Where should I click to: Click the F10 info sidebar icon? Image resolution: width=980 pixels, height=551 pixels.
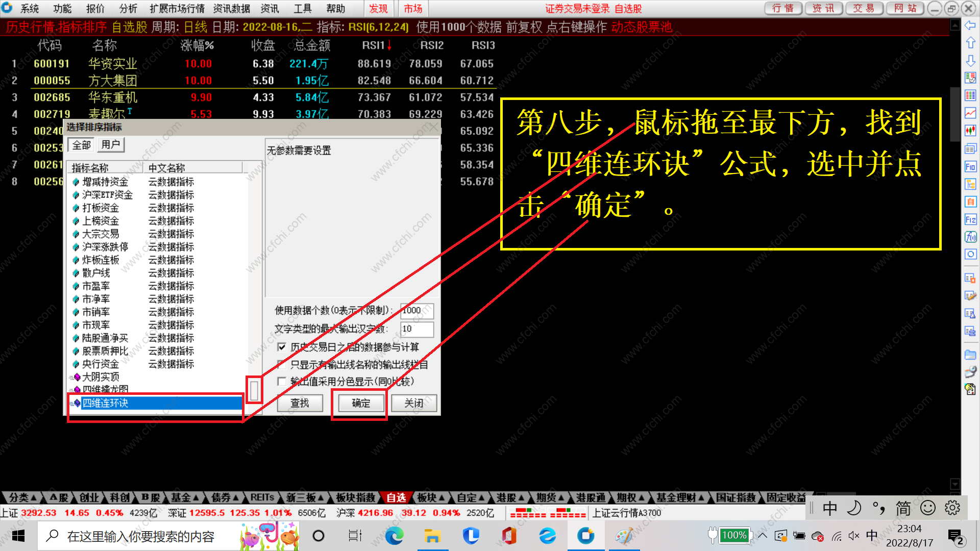click(x=970, y=167)
